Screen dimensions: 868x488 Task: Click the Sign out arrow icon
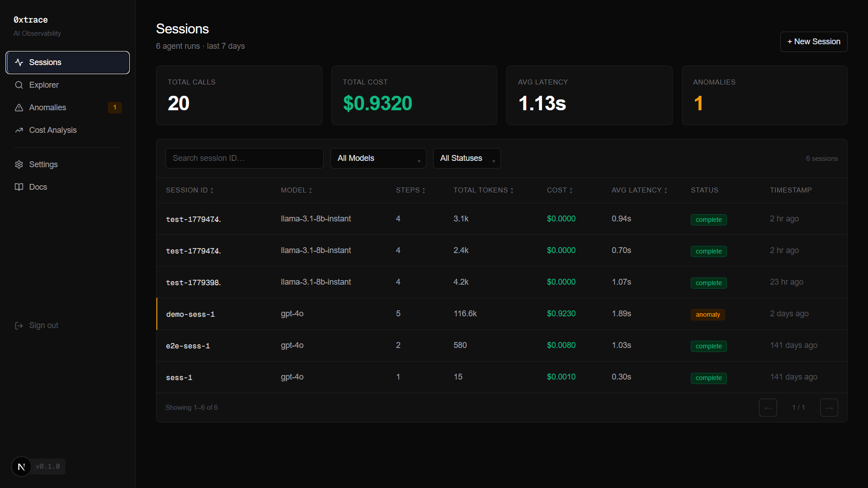19,326
